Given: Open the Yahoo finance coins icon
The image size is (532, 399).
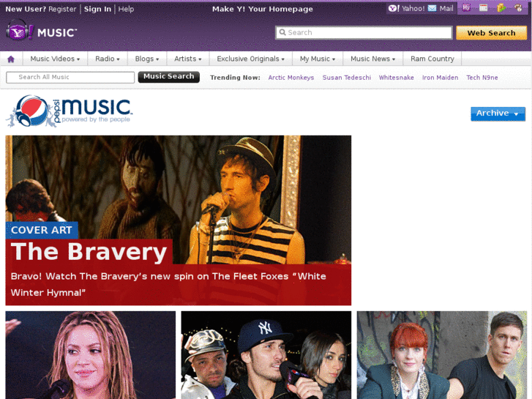Looking at the screenshot, I should click(501, 8).
